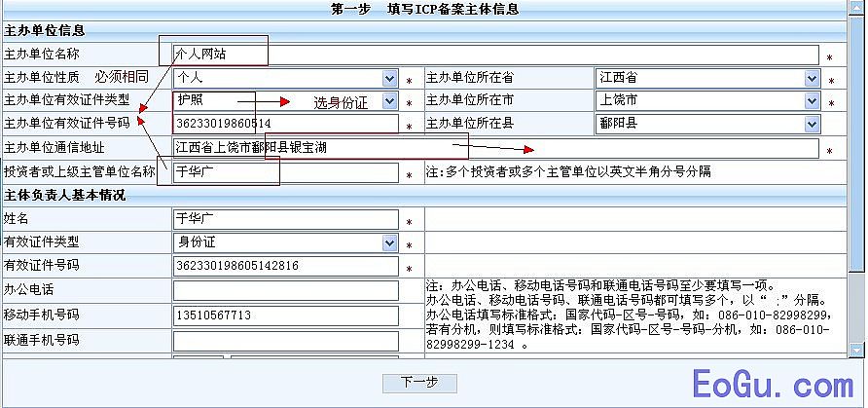Click the 姓名 field under 主体负责人基本情况
Screen dimensions: 868x408
click(x=285, y=220)
